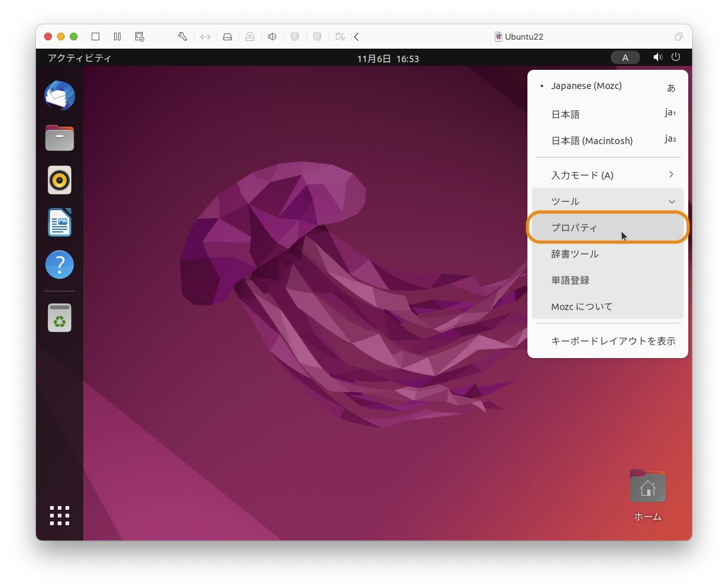Open the Files app in the dock
This screenshot has height=588, width=728.
[x=60, y=137]
